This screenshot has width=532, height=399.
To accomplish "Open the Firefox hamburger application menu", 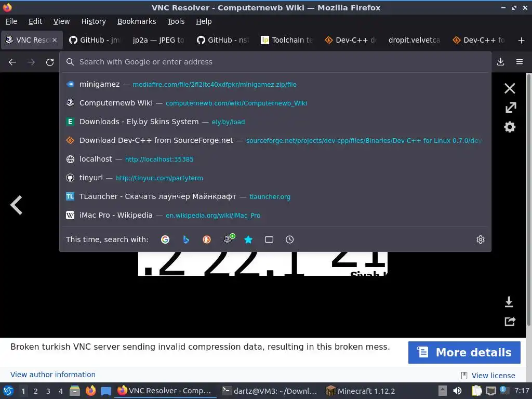I will pyautogui.click(x=520, y=62).
